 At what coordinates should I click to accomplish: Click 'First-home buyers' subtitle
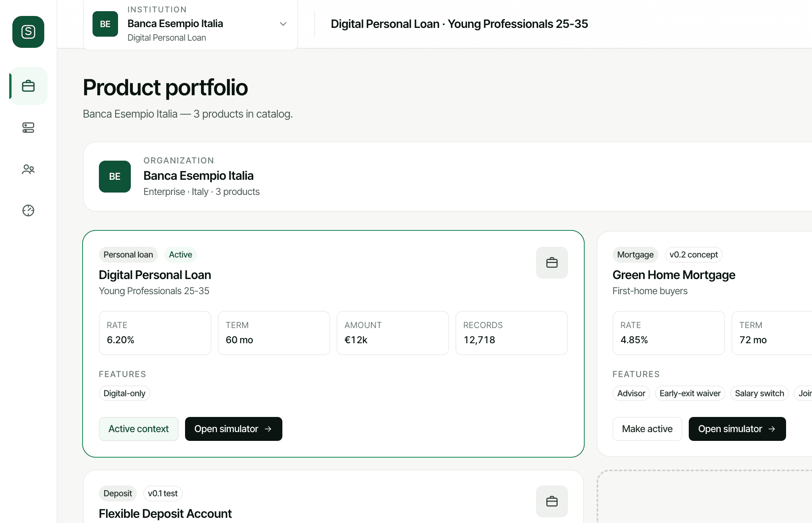click(x=650, y=291)
